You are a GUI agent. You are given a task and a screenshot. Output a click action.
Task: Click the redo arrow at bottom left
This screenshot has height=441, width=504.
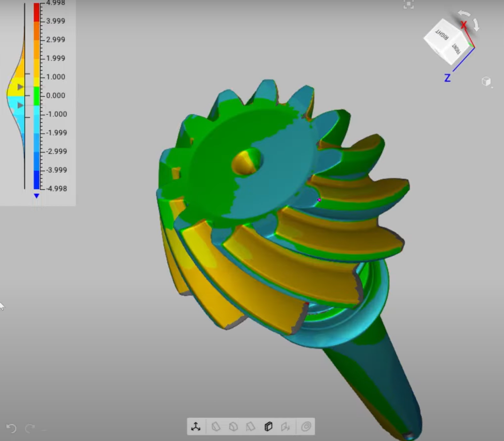click(x=30, y=427)
